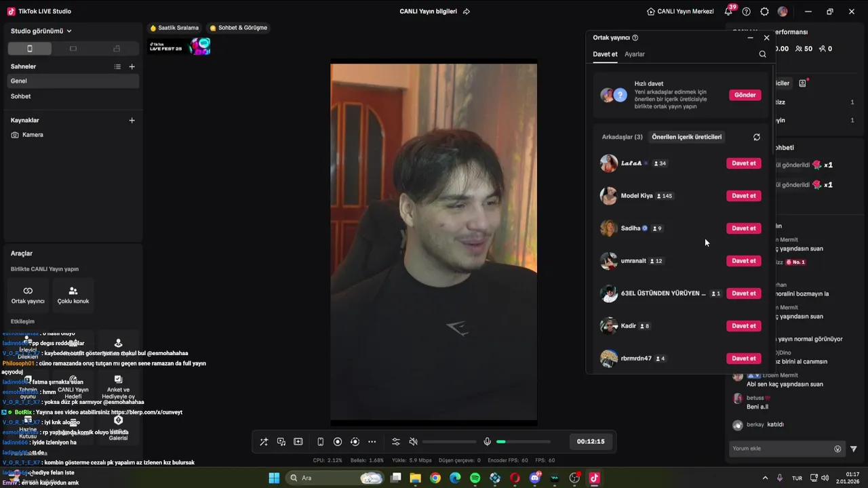868x488 pixels.
Task: Adjust the speaker volume slider
Action: click(x=449, y=442)
